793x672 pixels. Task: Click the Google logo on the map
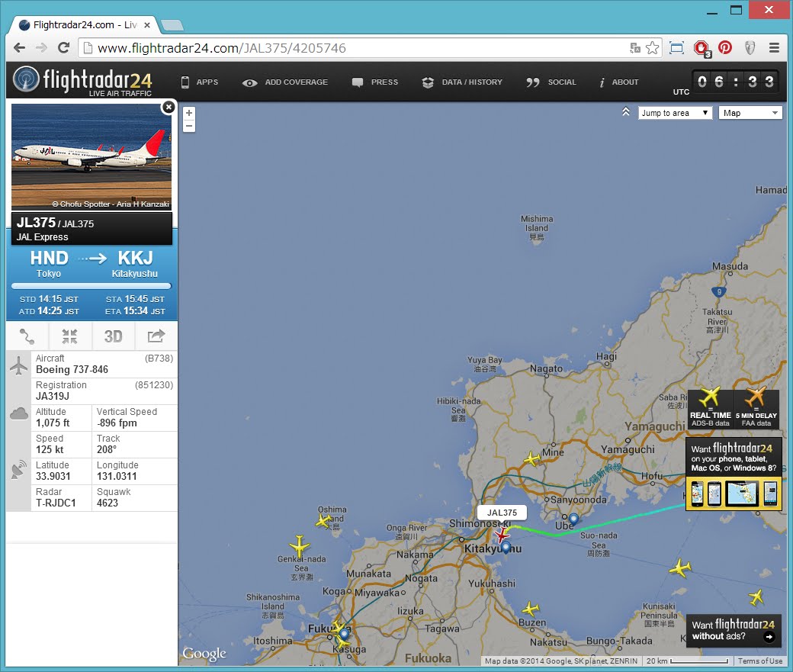pos(204,654)
